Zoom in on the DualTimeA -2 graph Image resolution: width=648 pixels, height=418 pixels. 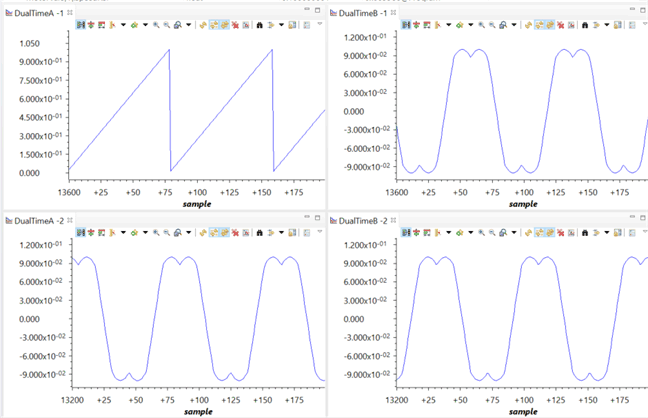[156, 233]
